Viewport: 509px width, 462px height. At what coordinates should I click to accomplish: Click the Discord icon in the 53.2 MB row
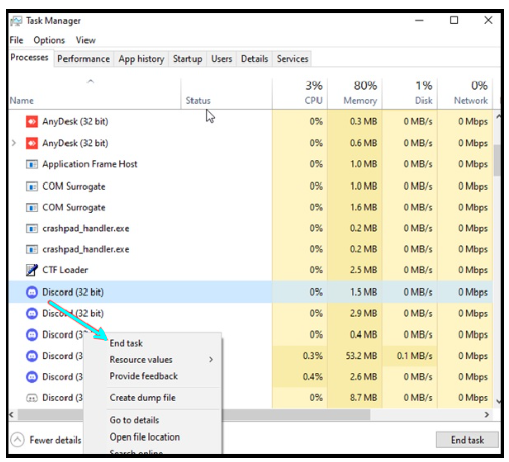click(32, 356)
